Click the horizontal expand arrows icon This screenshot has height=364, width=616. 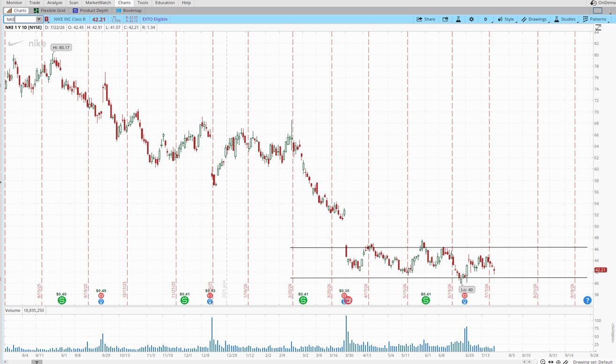[x=551, y=362]
